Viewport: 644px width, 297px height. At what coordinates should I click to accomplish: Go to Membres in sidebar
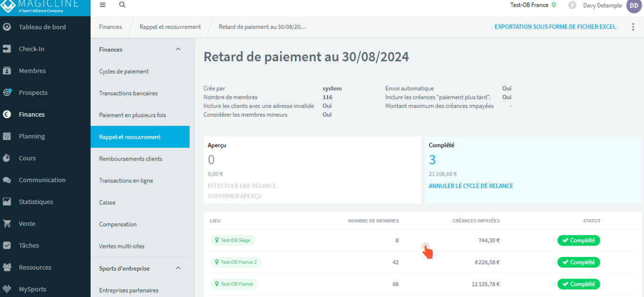click(x=33, y=71)
